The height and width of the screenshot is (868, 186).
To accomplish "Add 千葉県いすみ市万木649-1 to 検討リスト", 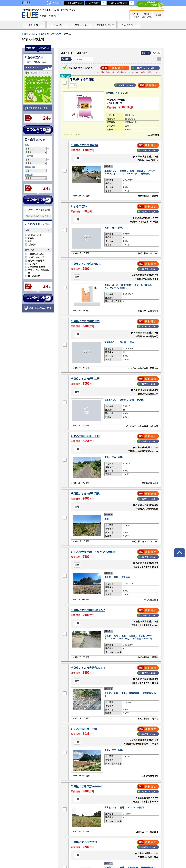I will pyautogui.click(x=148, y=791).
